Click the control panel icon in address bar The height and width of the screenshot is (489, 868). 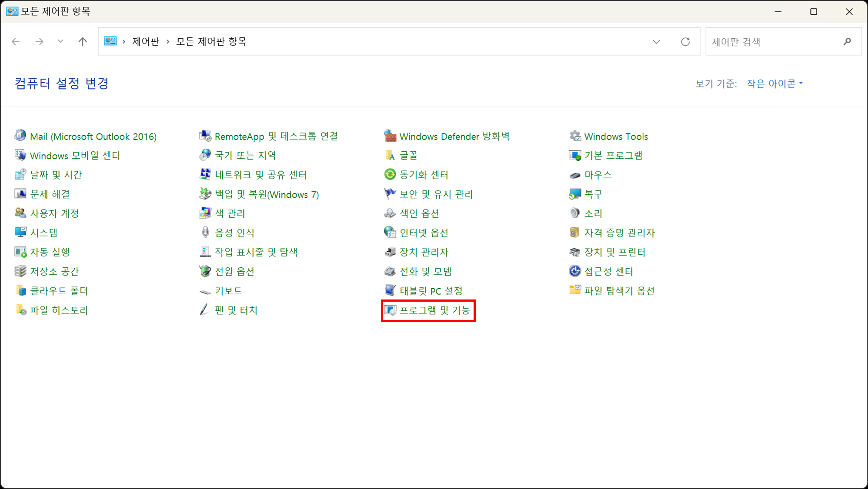click(x=110, y=41)
